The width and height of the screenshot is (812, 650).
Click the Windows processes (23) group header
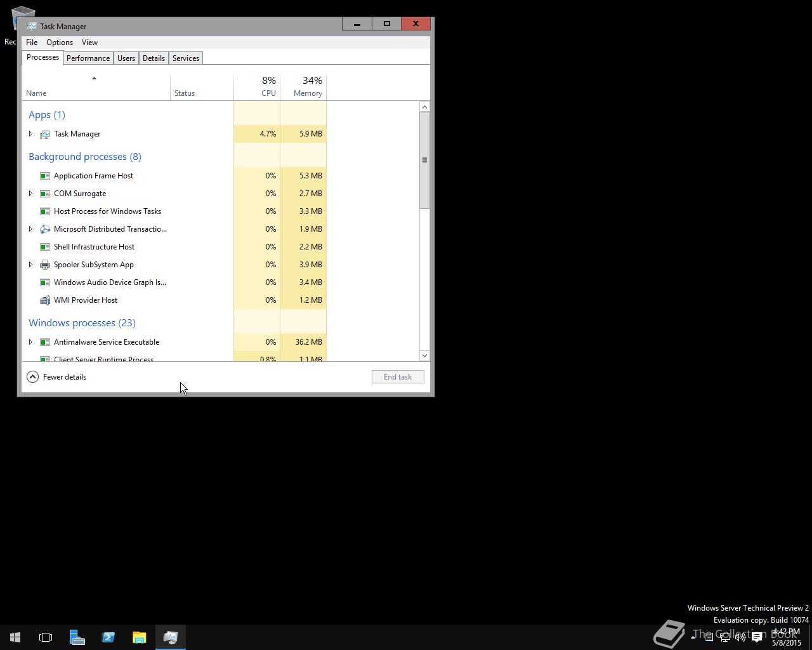[x=82, y=323]
